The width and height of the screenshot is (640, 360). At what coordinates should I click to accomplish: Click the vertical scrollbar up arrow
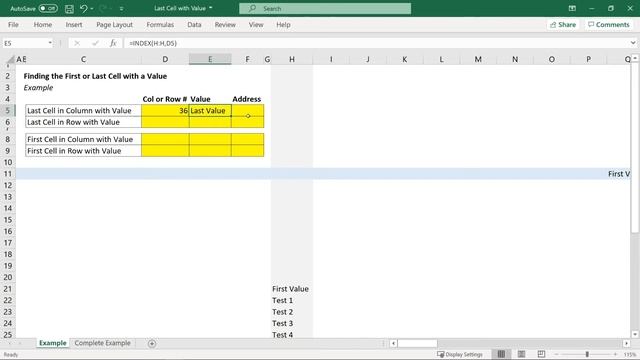tap(635, 59)
